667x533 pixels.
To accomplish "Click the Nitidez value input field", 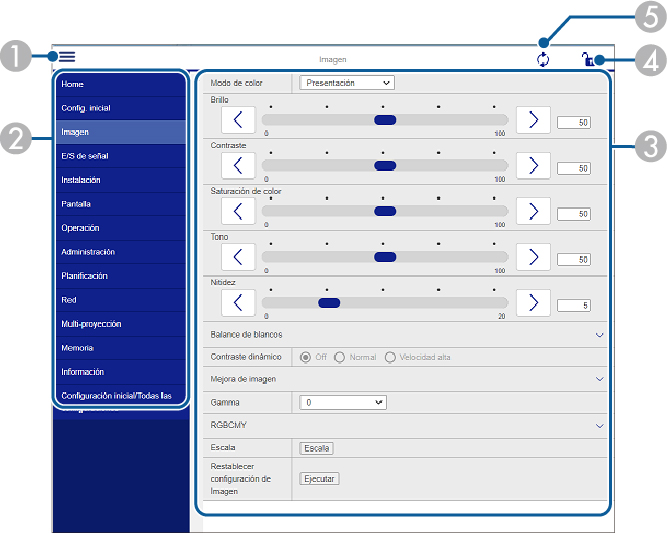I will click(573, 306).
